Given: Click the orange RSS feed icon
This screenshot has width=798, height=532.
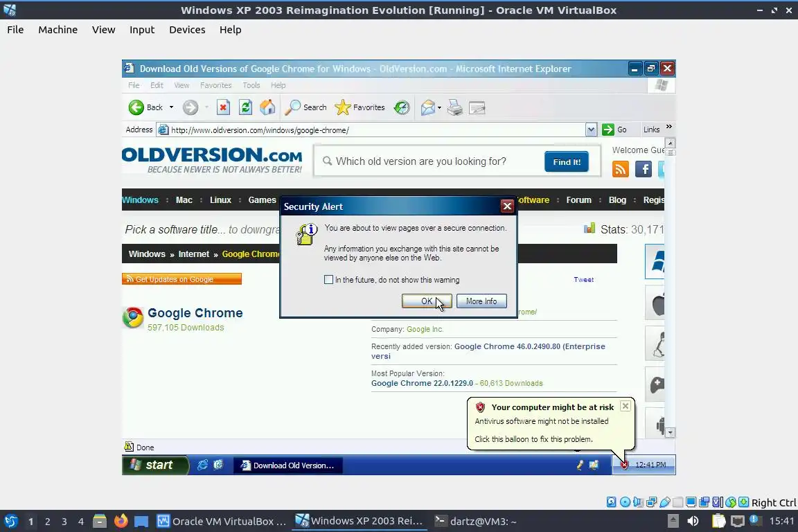Looking at the screenshot, I should [621, 169].
